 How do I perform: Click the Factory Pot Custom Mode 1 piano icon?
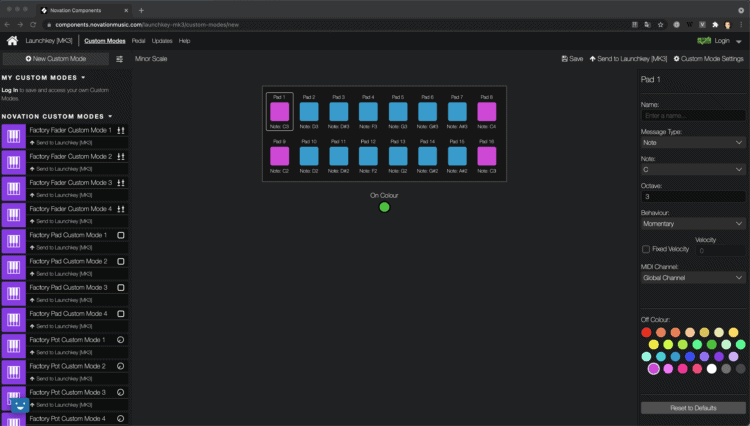[x=13, y=346]
